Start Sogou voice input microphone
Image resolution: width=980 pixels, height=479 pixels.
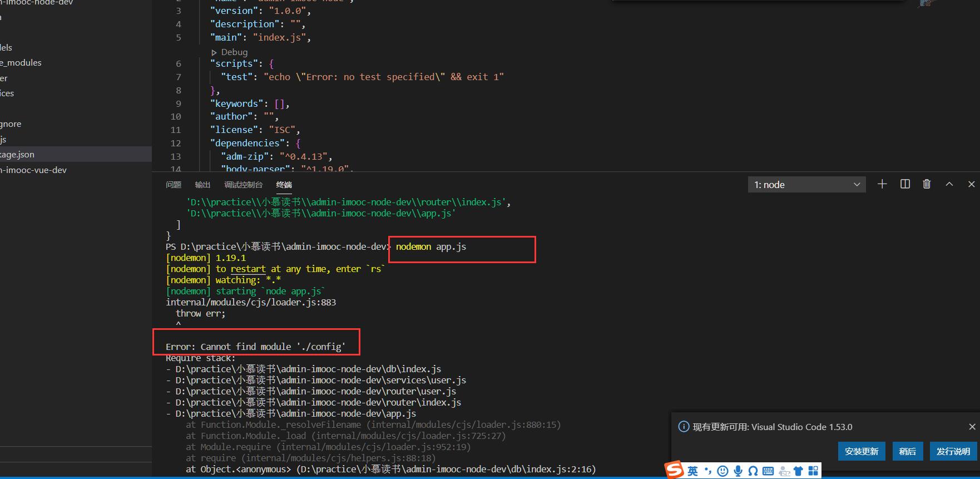tap(738, 471)
